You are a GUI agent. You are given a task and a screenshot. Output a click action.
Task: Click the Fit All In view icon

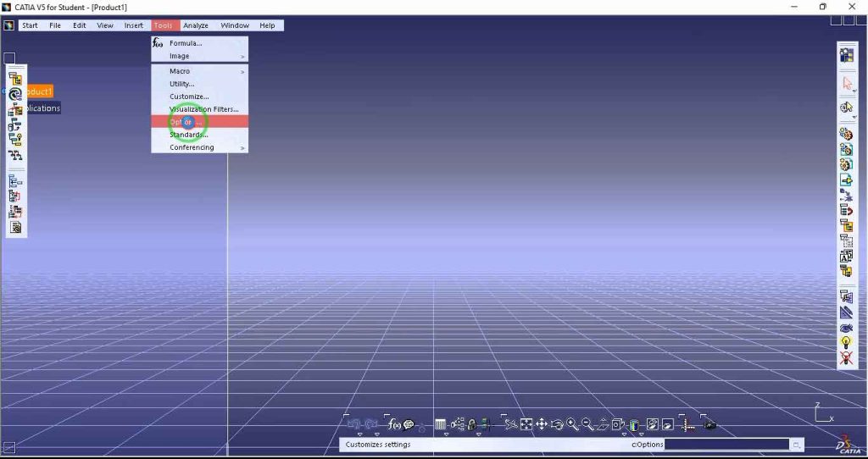[526, 424]
